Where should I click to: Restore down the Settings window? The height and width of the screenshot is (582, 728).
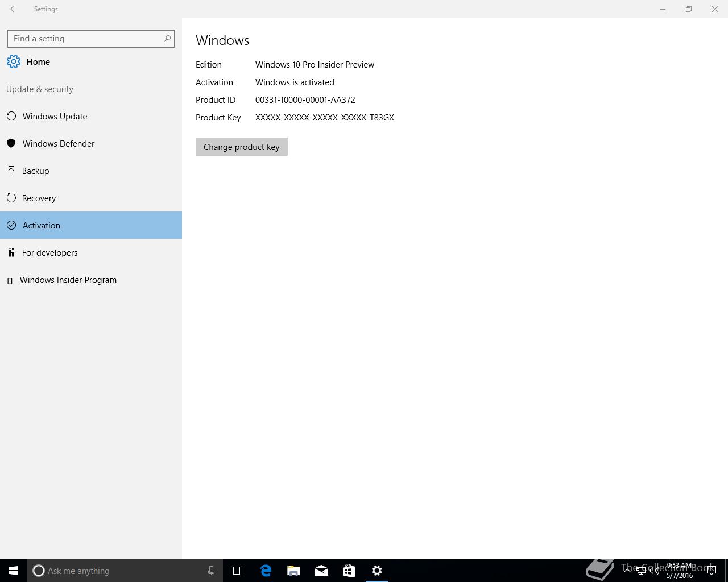689,9
